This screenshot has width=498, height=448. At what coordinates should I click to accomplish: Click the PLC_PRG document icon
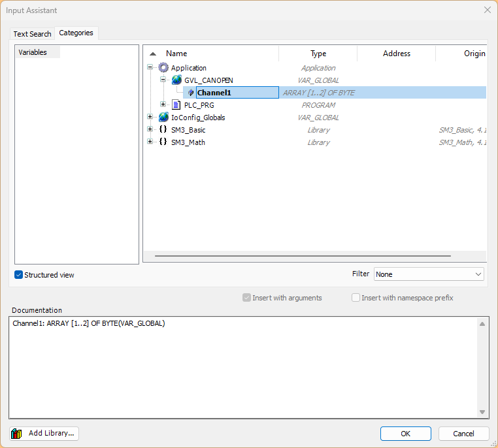pyautogui.click(x=176, y=104)
